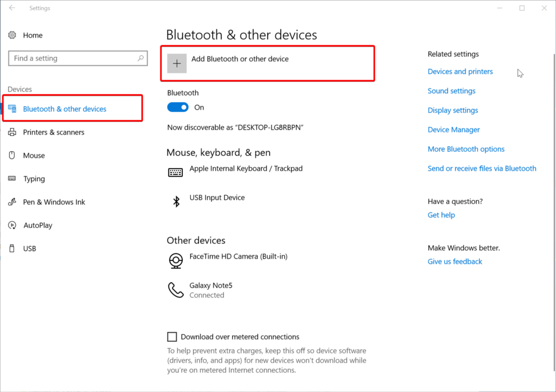Open Pen & Windows Ink settings
The image size is (556, 392).
pyautogui.click(x=54, y=202)
